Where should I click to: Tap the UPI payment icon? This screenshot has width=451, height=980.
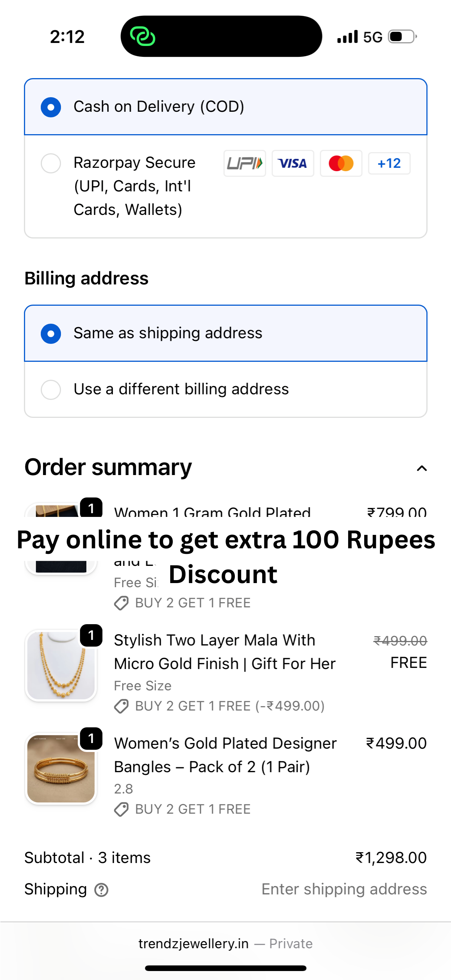click(x=244, y=164)
